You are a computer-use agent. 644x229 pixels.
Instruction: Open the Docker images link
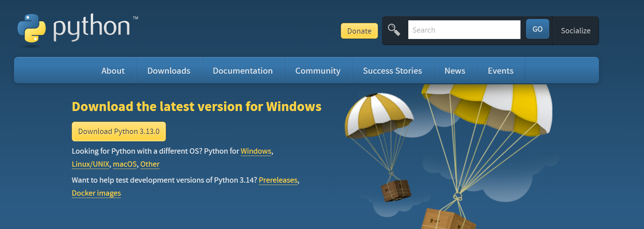tap(96, 193)
